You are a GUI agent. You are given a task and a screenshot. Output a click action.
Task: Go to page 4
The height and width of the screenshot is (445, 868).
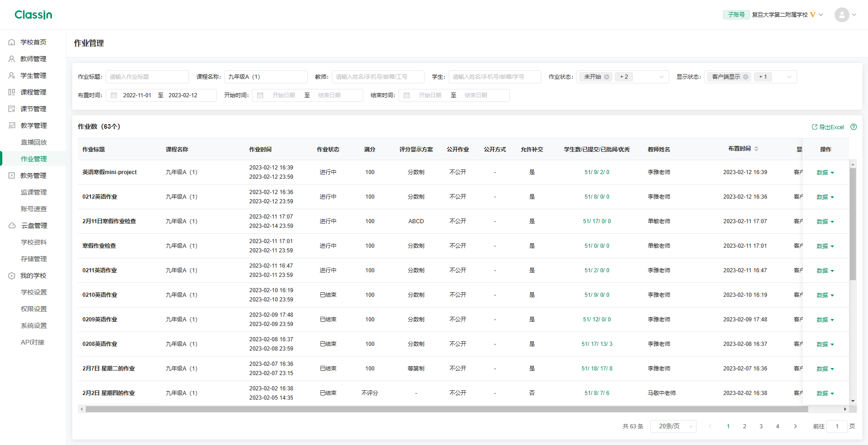(778, 426)
